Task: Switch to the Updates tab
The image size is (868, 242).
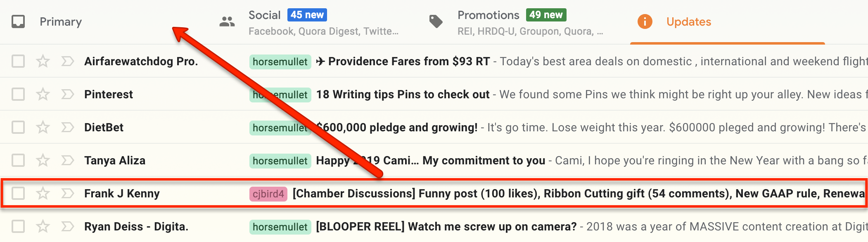Action: click(x=688, y=22)
